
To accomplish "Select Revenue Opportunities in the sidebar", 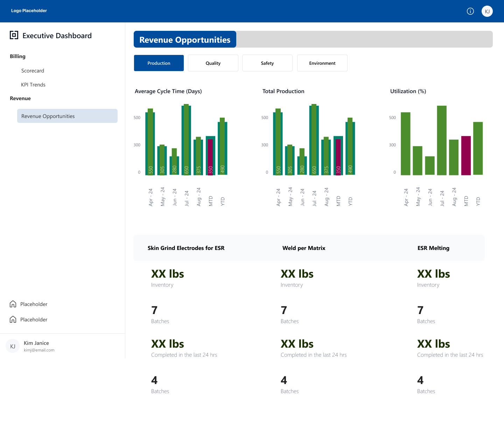I will pos(67,116).
